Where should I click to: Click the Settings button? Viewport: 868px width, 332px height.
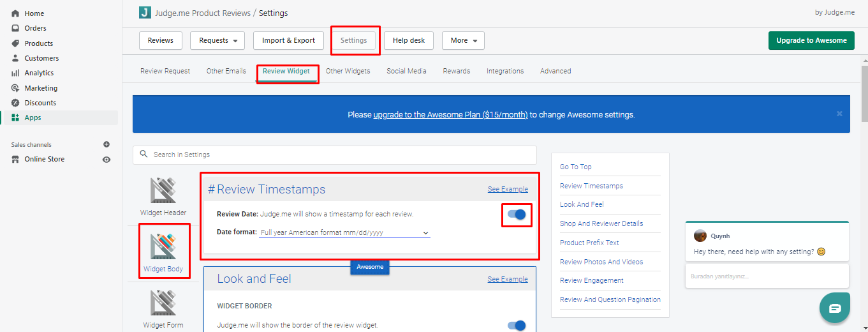coord(354,40)
